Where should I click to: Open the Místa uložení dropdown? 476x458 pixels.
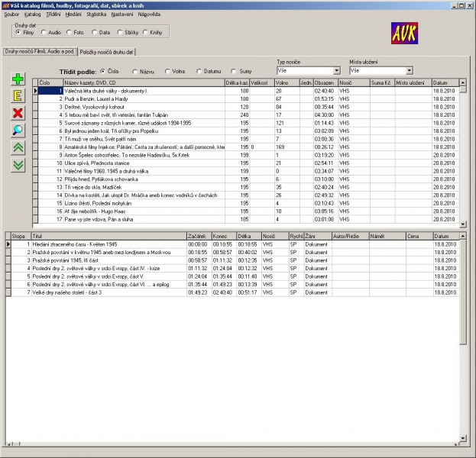pyautogui.click(x=409, y=70)
